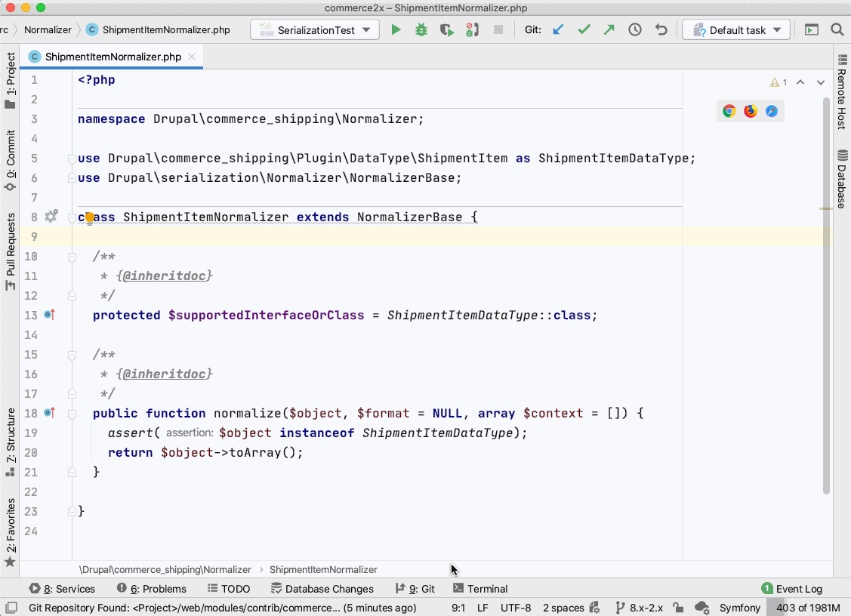This screenshot has height=616, width=851.
Task: Open the 8.x-2.x branch popup
Action: pos(640,608)
